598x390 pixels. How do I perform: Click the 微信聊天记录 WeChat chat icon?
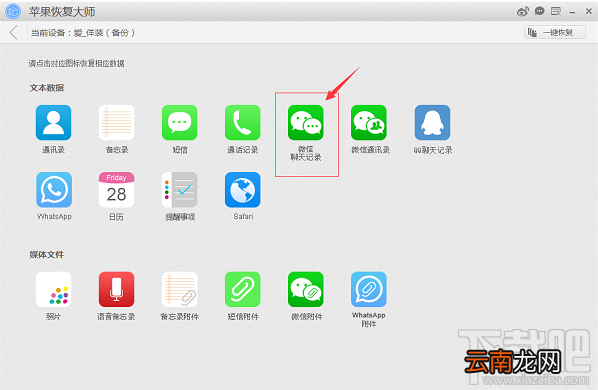(x=306, y=123)
